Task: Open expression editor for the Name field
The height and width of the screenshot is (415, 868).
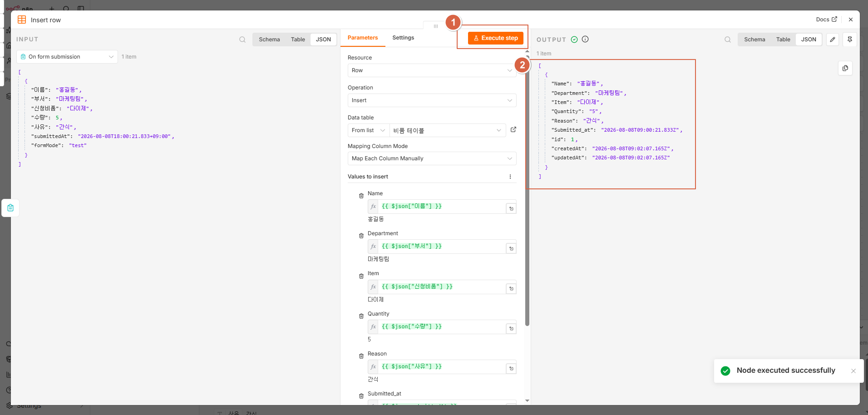Action: tap(511, 208)
